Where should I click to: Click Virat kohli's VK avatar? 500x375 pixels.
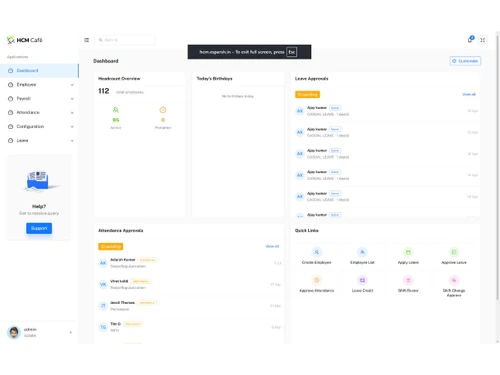[103, 284]
